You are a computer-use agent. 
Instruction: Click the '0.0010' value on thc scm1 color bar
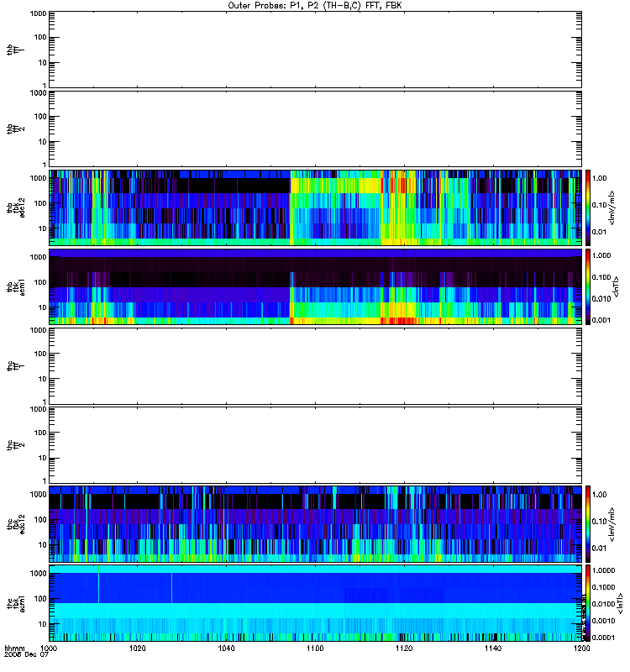click(x=603, y=621)
